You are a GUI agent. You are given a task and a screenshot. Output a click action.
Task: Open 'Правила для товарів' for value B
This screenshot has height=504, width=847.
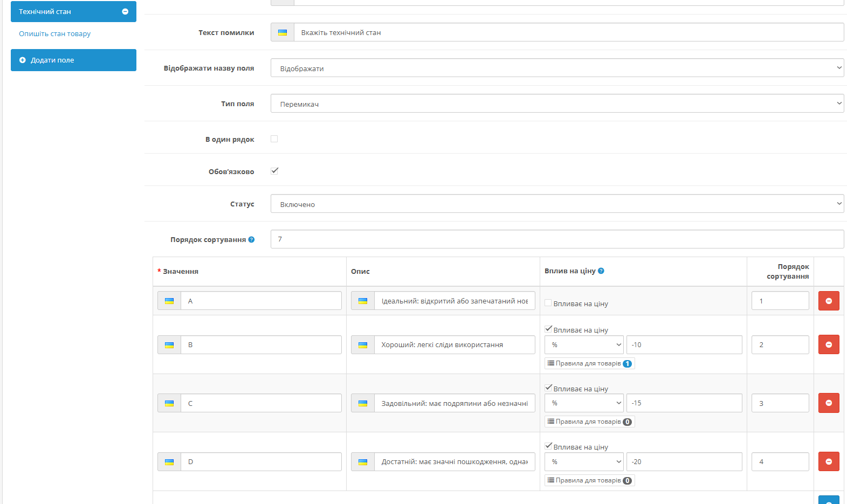point(589,363)
